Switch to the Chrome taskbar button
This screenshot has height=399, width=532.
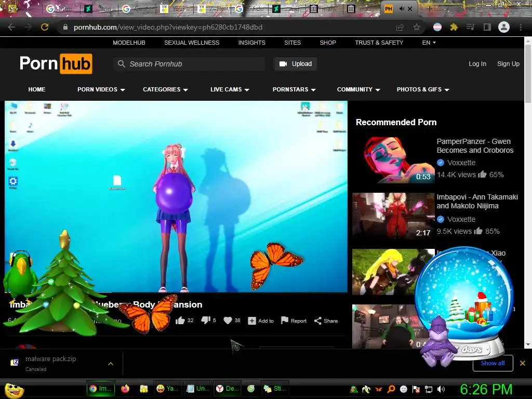(x=101, y=389)
